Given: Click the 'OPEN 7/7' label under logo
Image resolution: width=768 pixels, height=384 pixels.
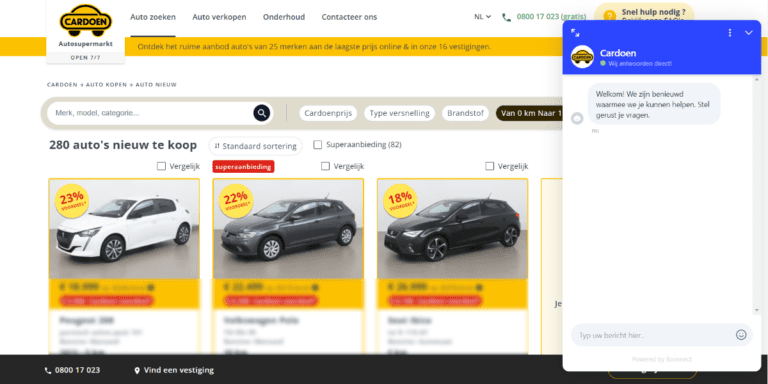Looking at the screenshot, I should (86, 57).
